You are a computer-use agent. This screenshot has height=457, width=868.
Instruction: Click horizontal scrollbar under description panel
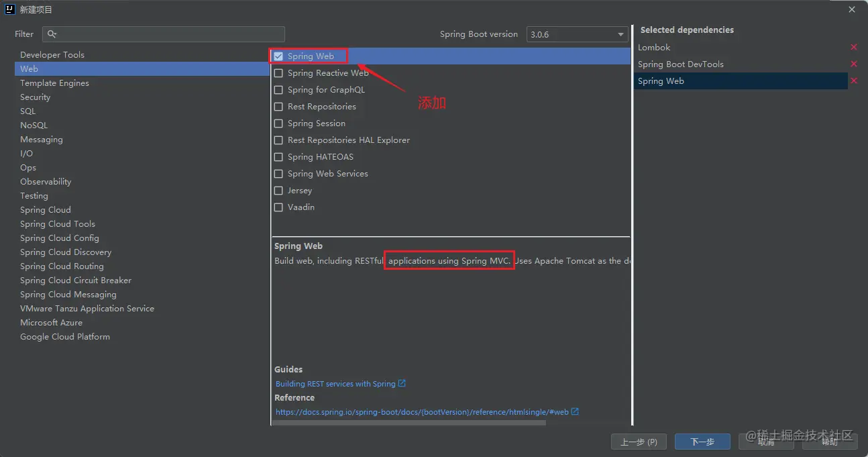[409, 423]
